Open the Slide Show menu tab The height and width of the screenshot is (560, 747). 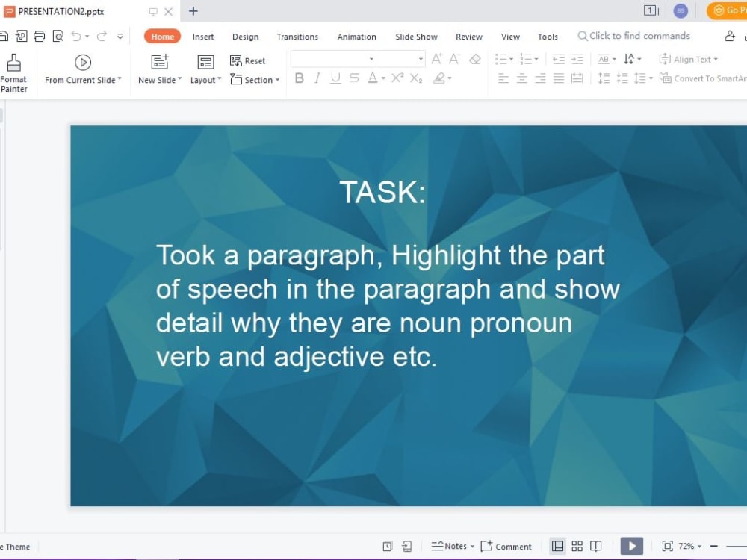[x=416, y=36]
